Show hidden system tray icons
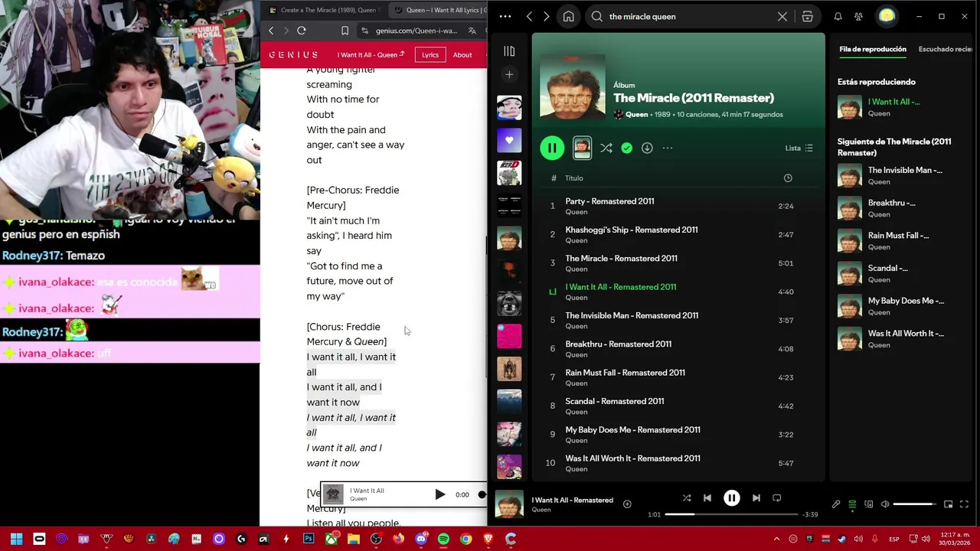980x551 pixels. [x=776, y=539]
